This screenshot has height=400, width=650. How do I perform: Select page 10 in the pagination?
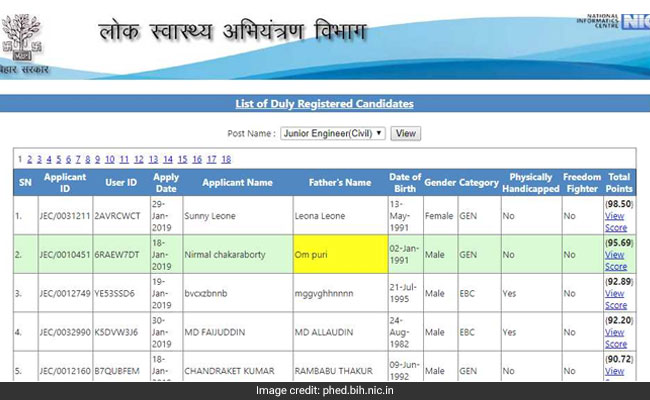click(108, 159)
